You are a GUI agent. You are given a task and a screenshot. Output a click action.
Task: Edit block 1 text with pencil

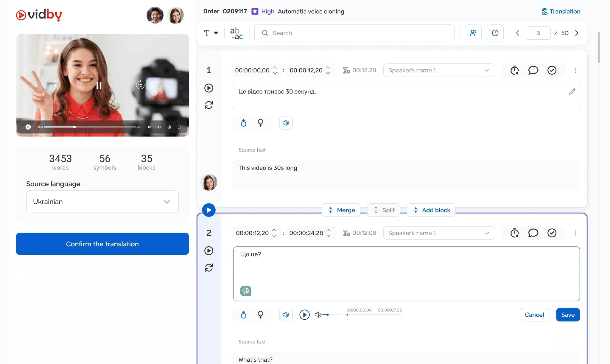pos(572,92)
